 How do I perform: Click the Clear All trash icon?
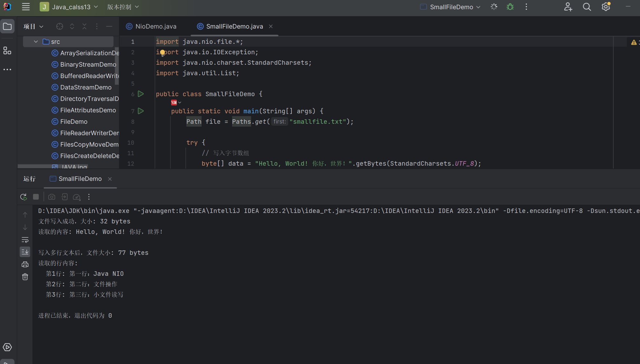pos(25,277)
